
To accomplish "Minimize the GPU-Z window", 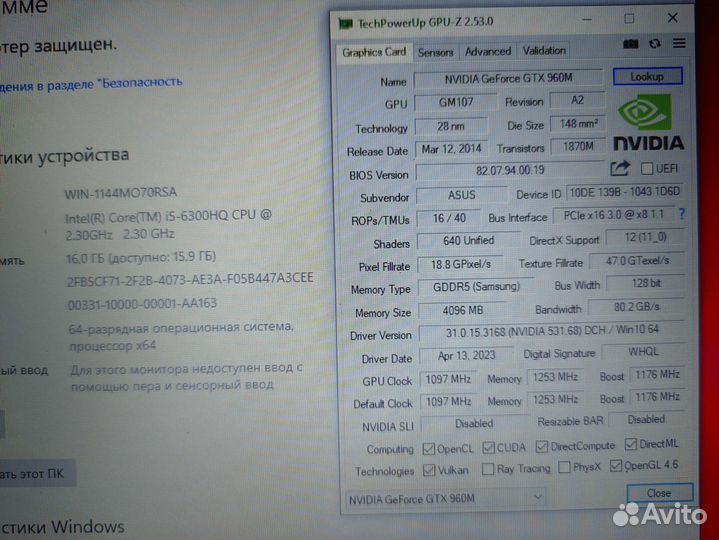I will (x=587, y=20).
